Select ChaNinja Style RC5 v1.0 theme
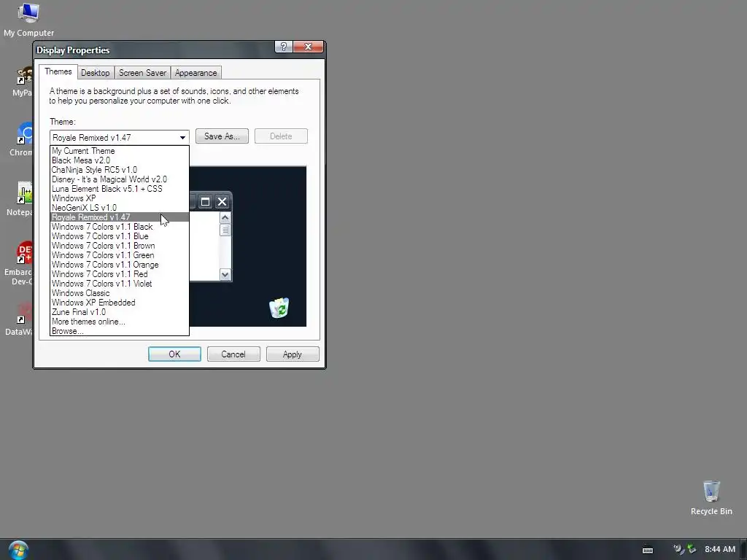The height and width of the screenshot is (560, 747). (x=120, y=170)
